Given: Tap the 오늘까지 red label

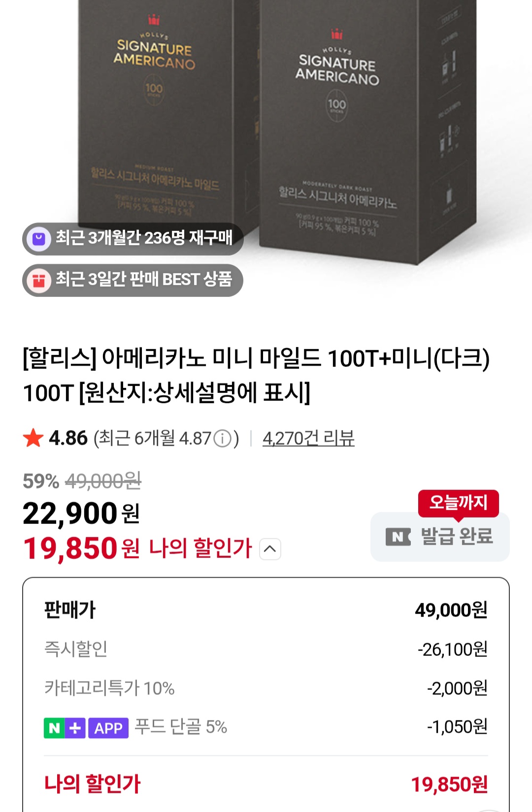Looking at the screenshot, I should pyautogui.click(x=459, y=503).
